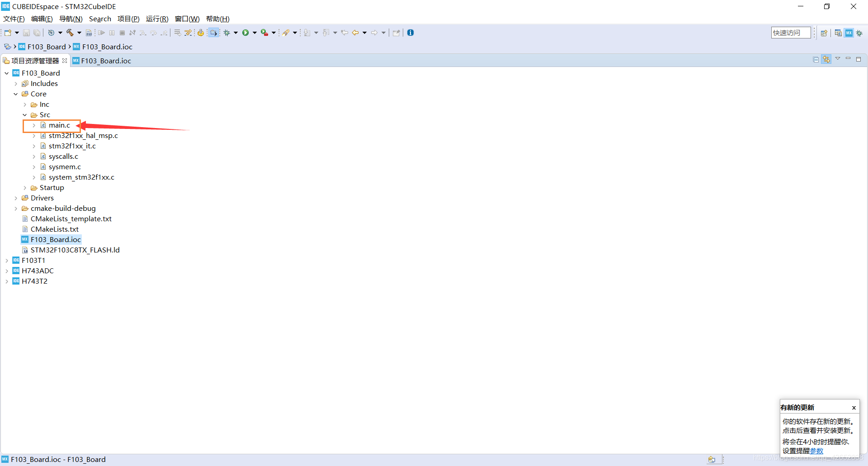868x466 pixels.
Task: Open the explorer View Menu triangle
Action: tap(838, 59)
